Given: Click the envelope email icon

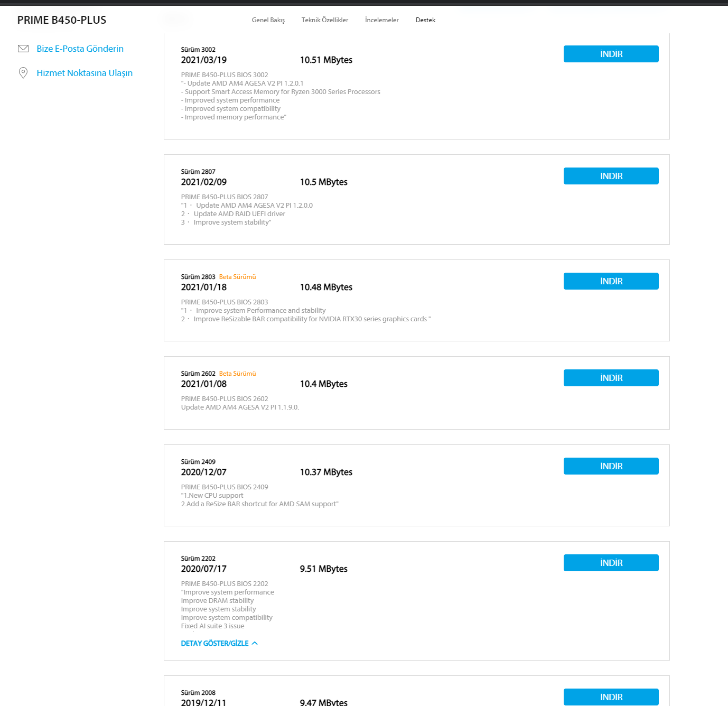Looking at the screenshot, I should coord(23,49).
